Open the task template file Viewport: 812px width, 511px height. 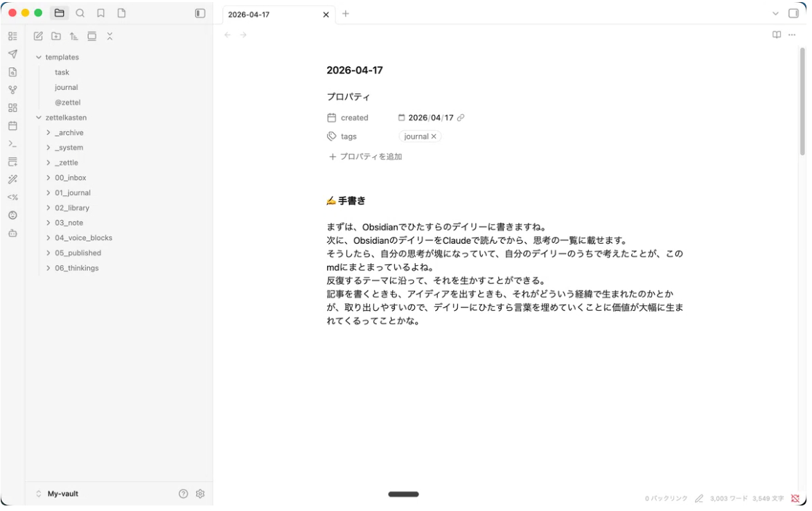click(62, 73)
